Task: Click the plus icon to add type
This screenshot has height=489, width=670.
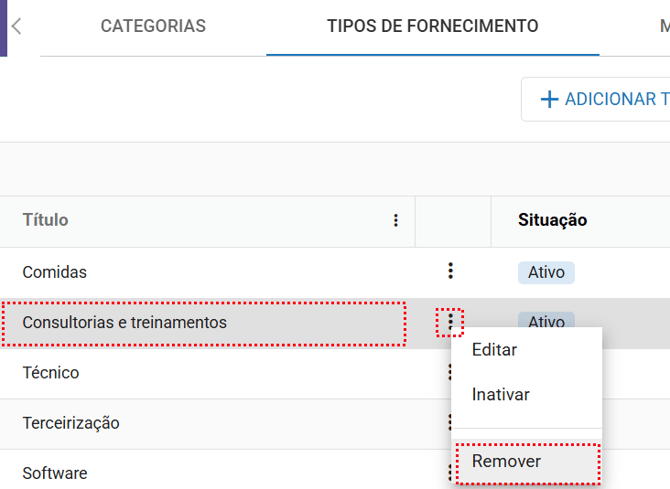Action: coord(549,99)
